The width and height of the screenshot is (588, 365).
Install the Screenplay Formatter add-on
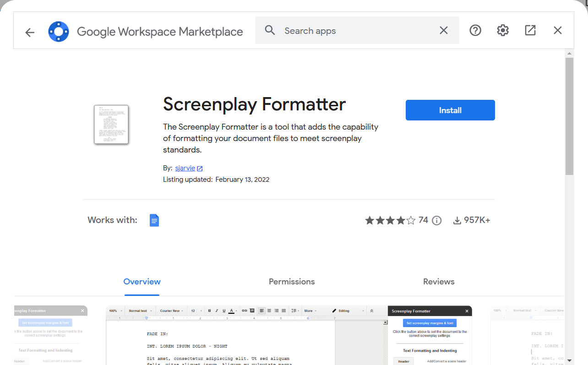450,110
